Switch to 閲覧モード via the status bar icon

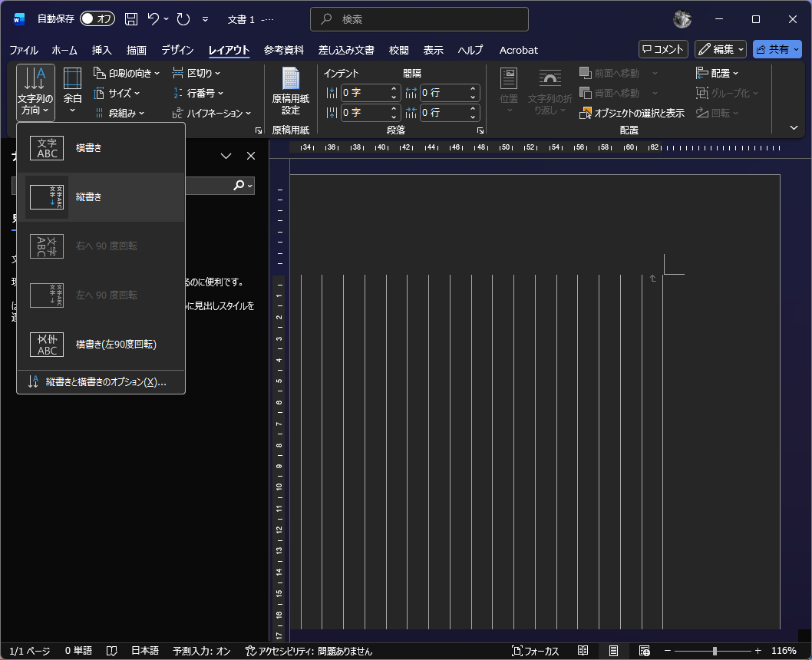coord(583,651)
